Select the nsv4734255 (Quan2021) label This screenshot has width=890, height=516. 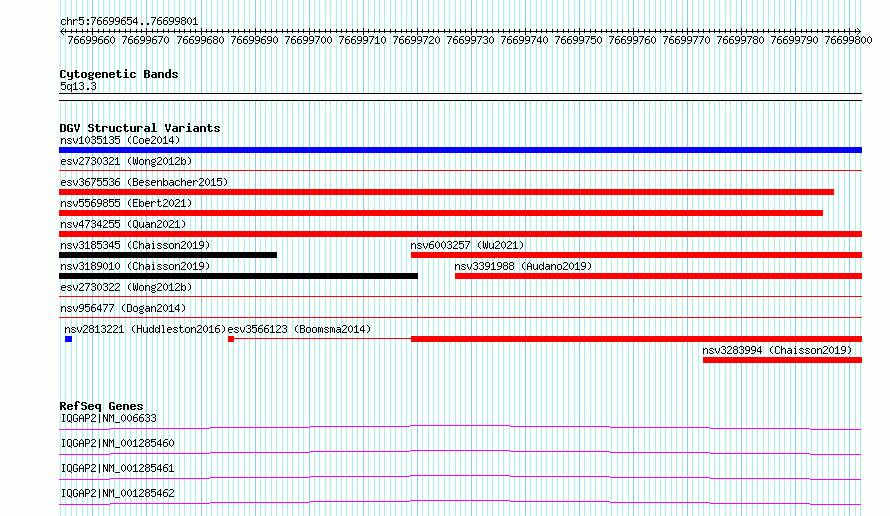coord(123,224)
